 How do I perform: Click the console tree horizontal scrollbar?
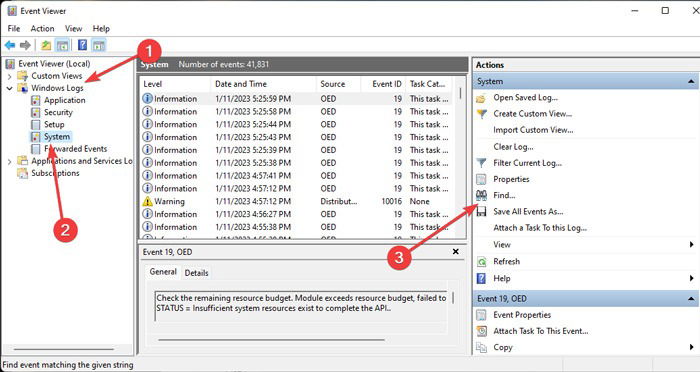[63, 349]
